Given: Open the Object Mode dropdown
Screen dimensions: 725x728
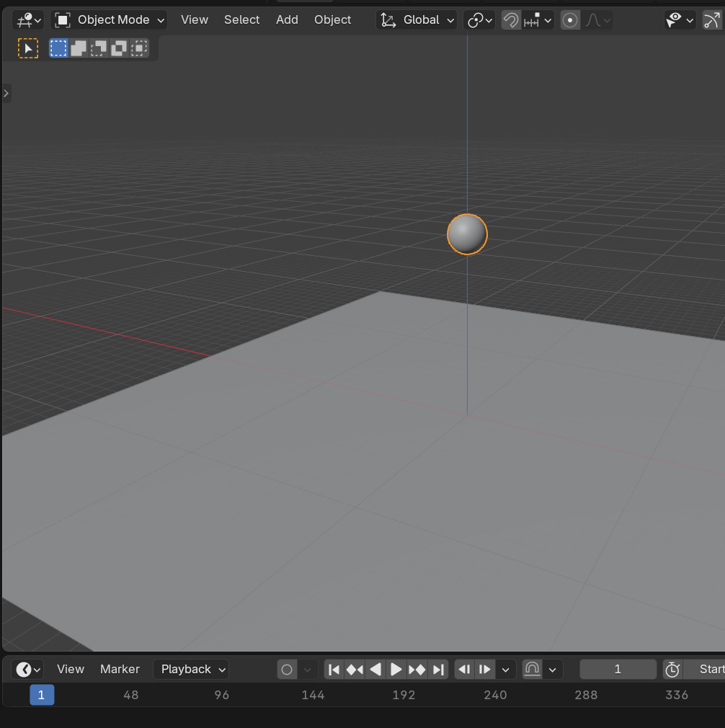Looking at the screenshot, I should click(109, 20).
